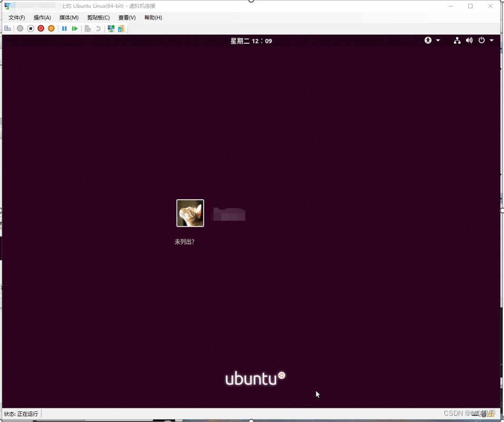Click the accessibility icon on the Ubuntu top bar
The width and height of the screenshot is (504, 422).
[427, 40]
